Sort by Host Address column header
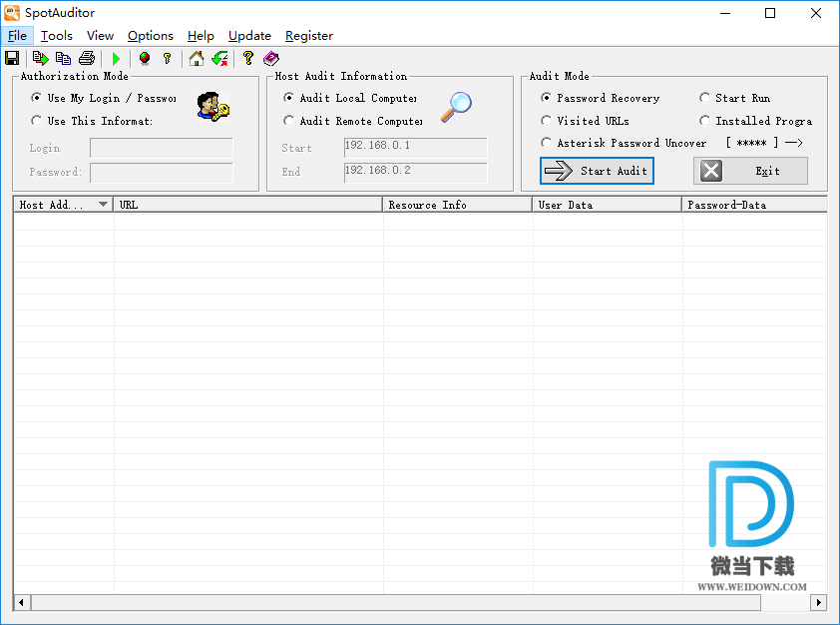 pos(63,205)
